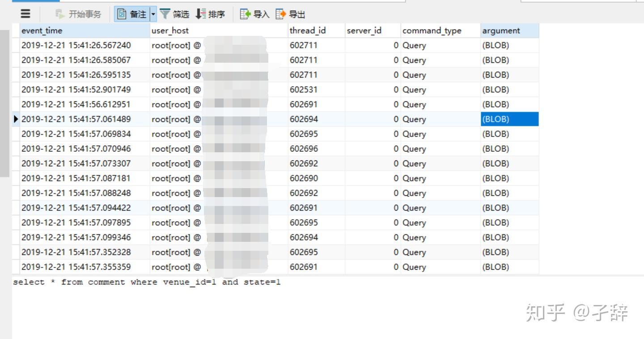Click the thread_id column header
The width and height of the screenshot is (644, 339).
(308, 30)
